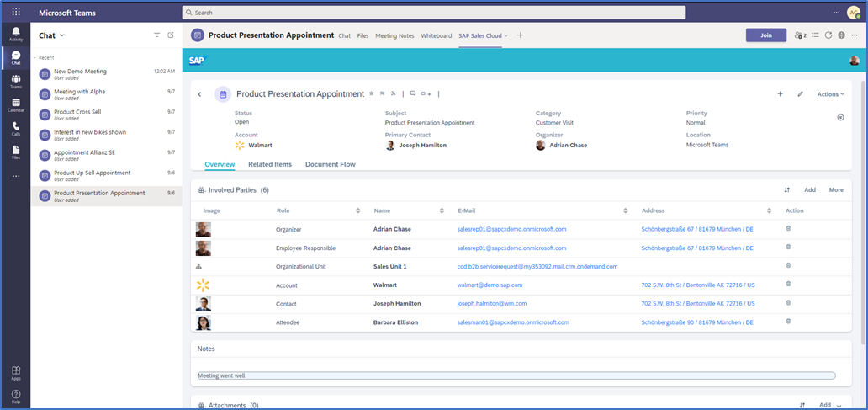Add a tag to the appointment
Image resolution: width=868 pixels, height=410 pixels.
point(425,94)
